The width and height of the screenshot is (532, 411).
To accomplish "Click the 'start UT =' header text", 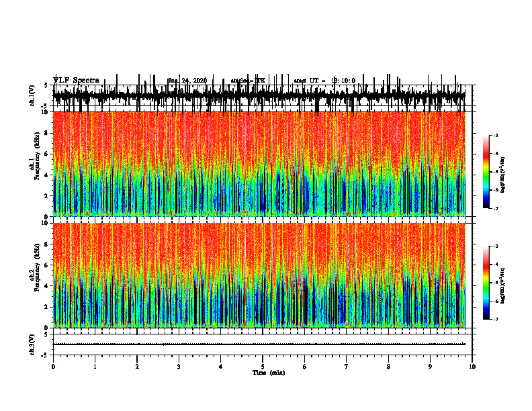I will (310, 81).
